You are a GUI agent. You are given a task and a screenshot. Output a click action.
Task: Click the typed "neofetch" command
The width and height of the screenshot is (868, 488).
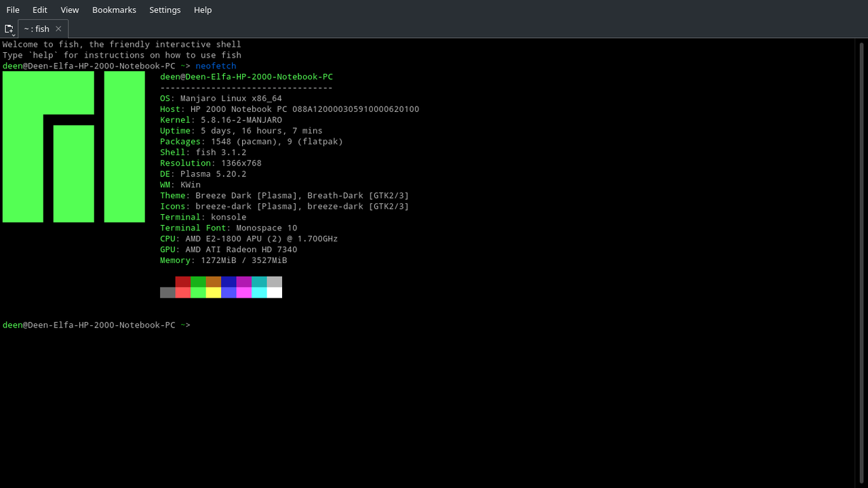click(x=216, y=66)
